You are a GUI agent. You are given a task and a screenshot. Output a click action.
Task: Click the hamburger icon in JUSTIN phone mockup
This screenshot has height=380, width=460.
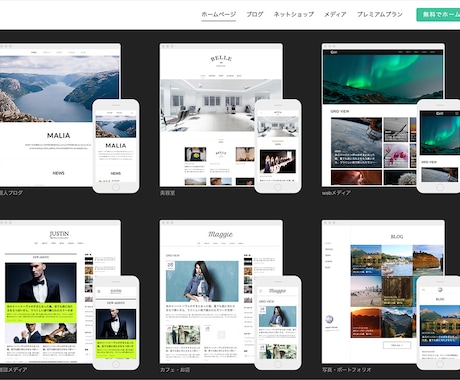click(x=99, y=291)
